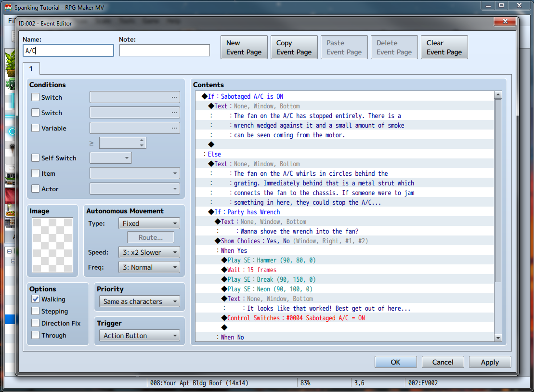Enable the second Switch condition checkbox
The image size is (534, 392).
click(x=35, y=112)
